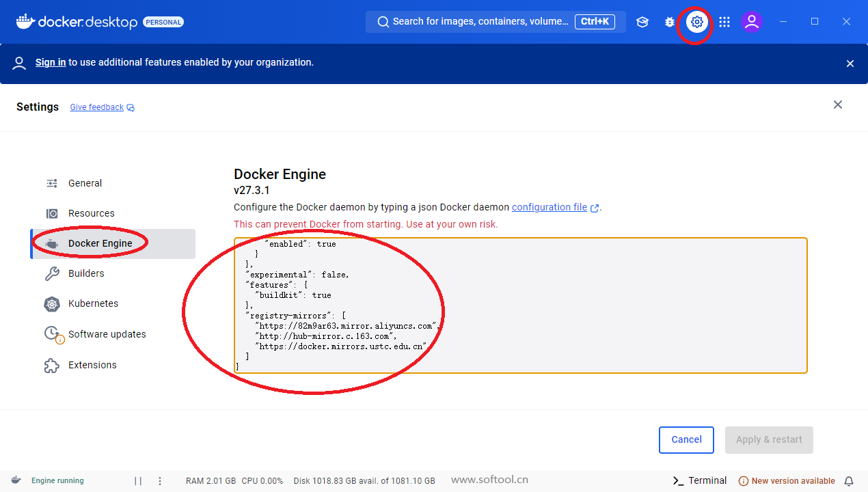Click the "Docker Engine" page heading

click(x=280, y=174)
